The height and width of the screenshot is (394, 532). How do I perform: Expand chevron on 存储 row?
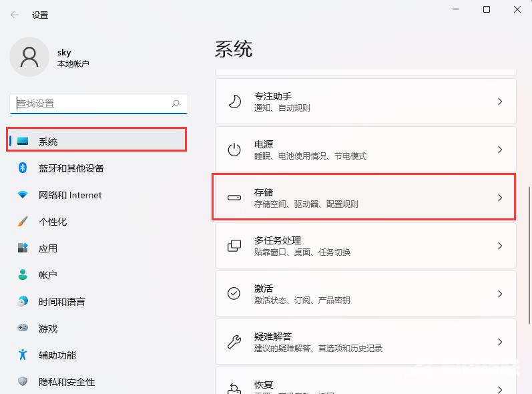500,198
